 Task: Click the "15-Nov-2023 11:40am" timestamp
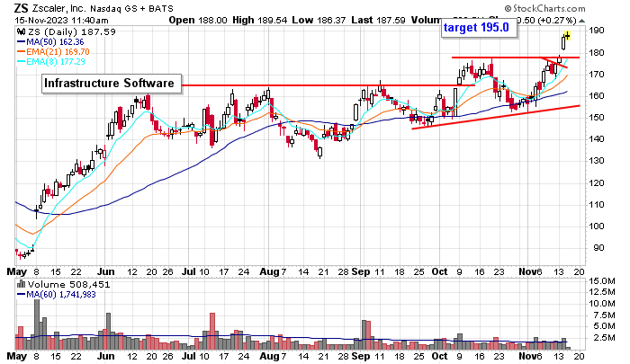[x=61, y=20]
